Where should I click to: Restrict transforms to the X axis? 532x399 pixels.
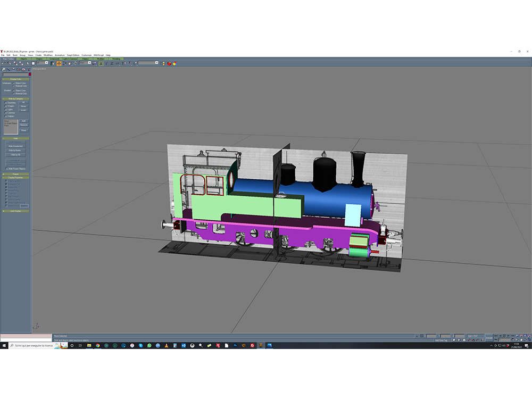pos(101,63)
